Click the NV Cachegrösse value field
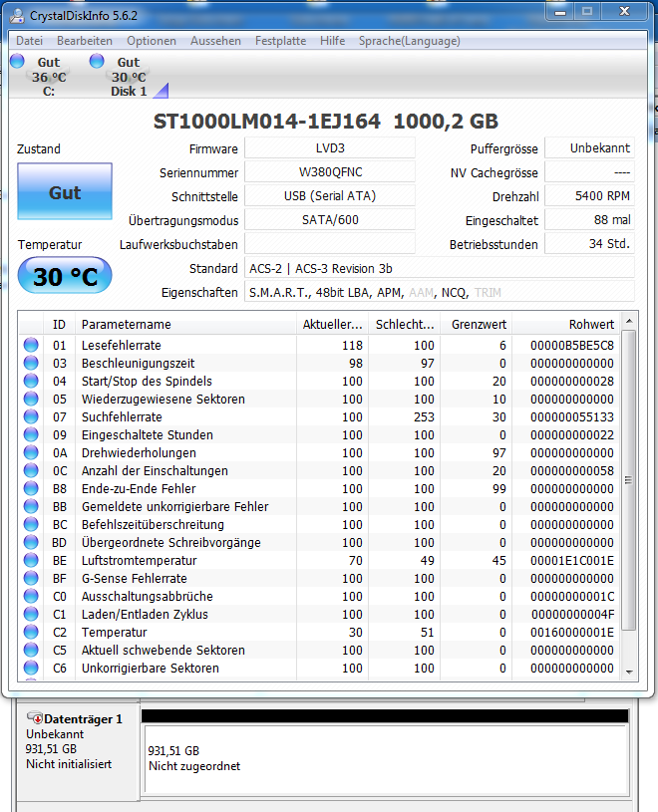The height and width of the screenshot is (812, 658). click(589, 172)
